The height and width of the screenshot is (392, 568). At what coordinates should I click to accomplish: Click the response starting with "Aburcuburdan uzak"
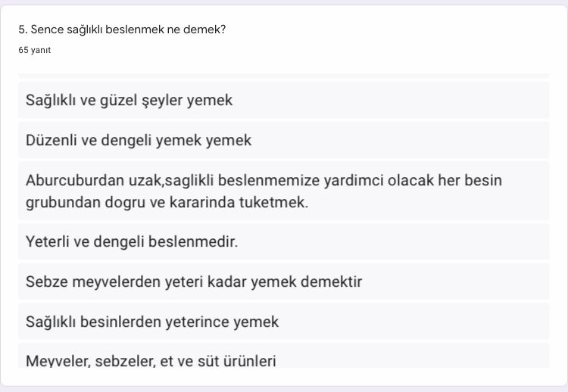coord(264,191)
